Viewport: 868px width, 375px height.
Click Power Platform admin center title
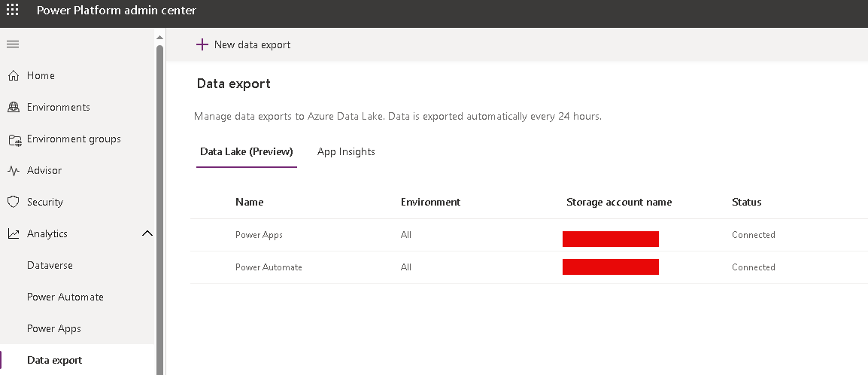point(117,10)
